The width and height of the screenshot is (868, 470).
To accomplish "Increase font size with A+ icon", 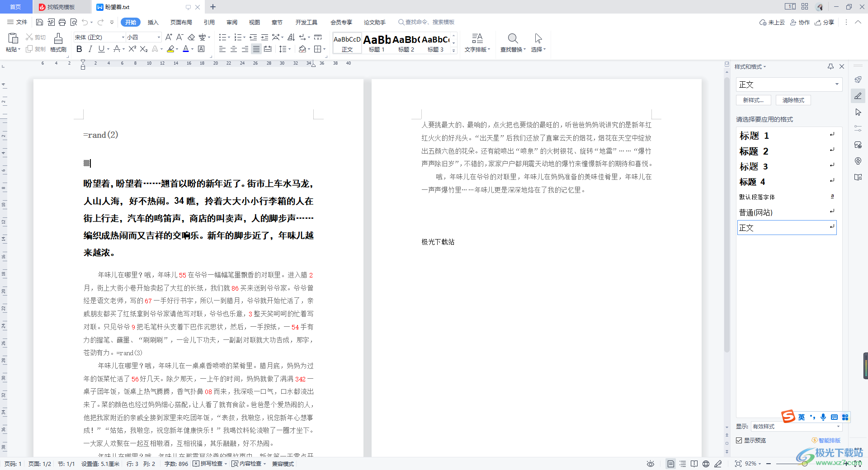I will click(x=169, y=37).
